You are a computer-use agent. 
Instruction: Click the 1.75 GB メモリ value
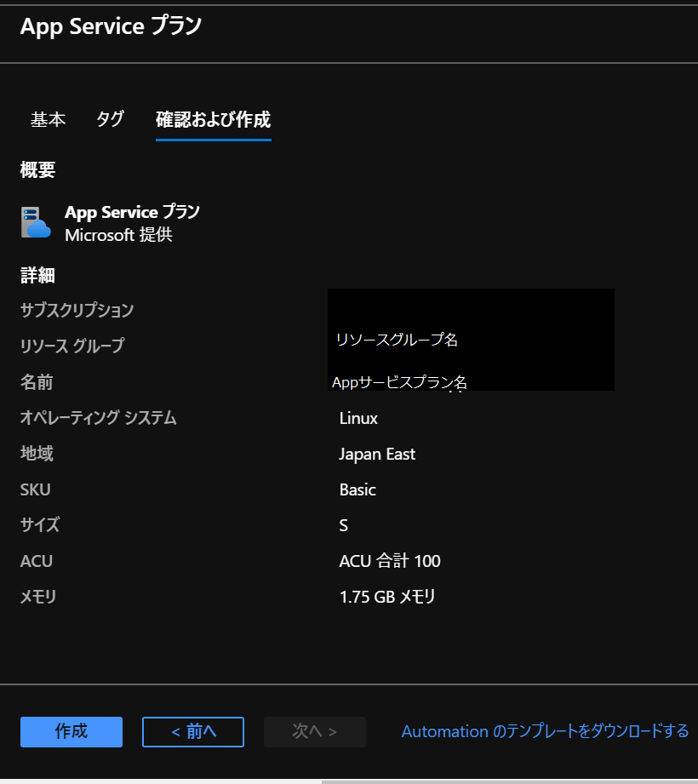point(387,597)
